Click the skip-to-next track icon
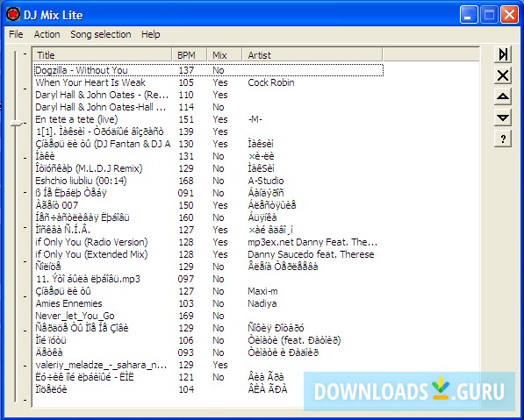Image resolution: width=524 pixels, height=420 pixels. (503, 54)
